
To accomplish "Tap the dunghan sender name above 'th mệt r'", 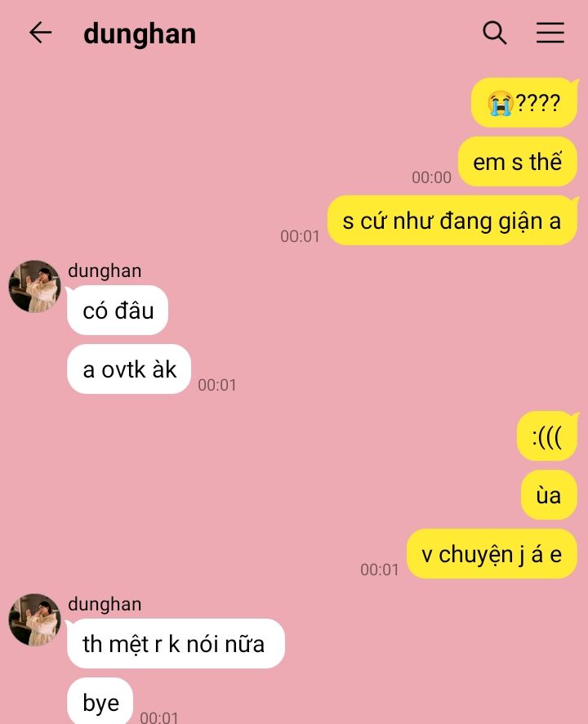I will click(105, 605).
